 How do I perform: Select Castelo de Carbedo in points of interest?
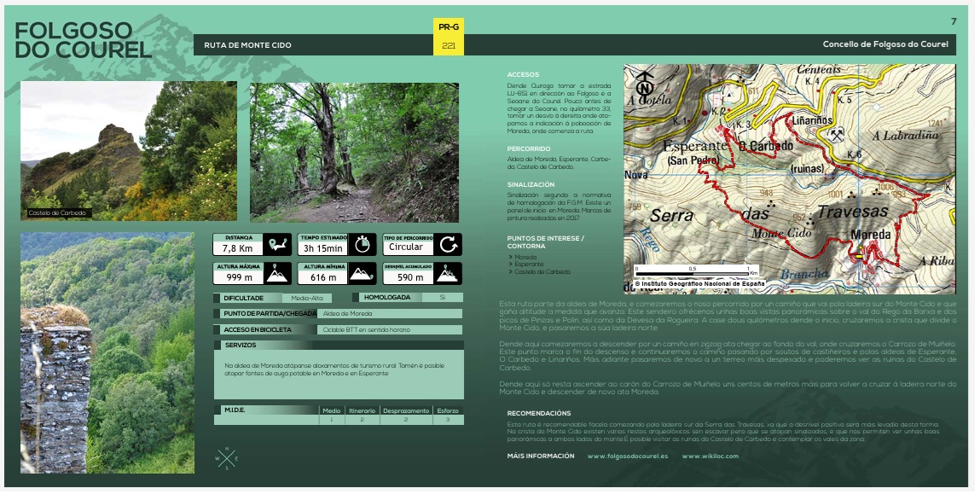(x=542, y=272)
